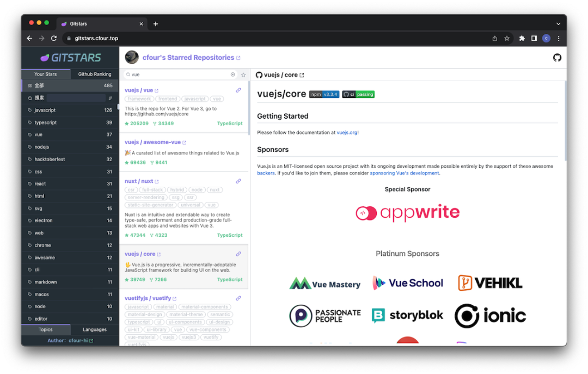The height and width of the screenshot is (374, 588).
Task: Open the backers link
Action: pos(266,173)
